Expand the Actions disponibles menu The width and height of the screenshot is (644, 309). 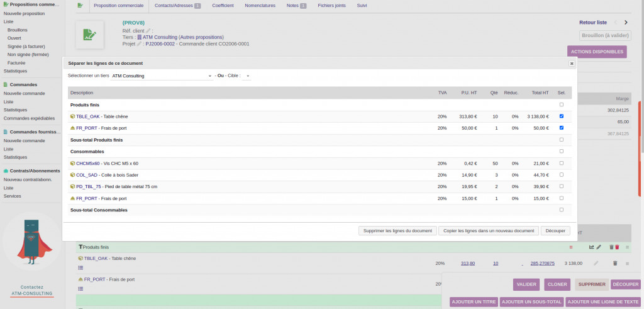596,52
